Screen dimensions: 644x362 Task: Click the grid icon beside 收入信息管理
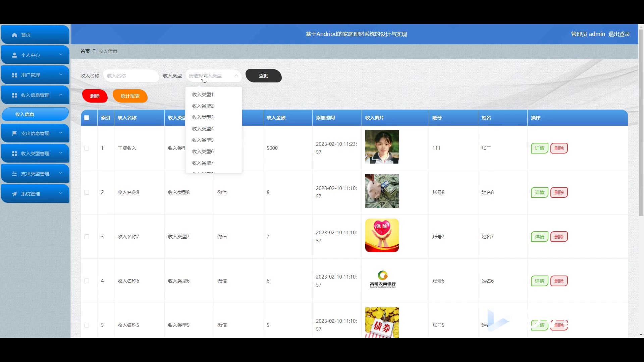click(14, 95)
